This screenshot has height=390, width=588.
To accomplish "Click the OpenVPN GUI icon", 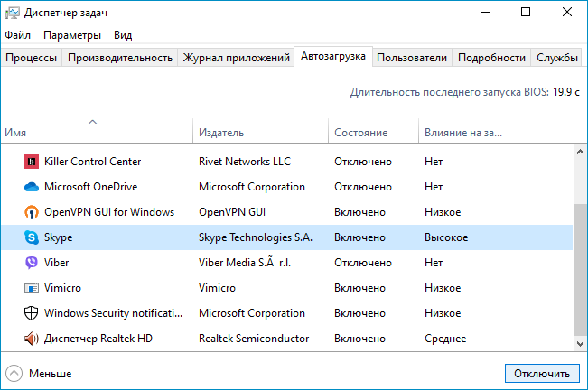I will (x=32, y=212).
